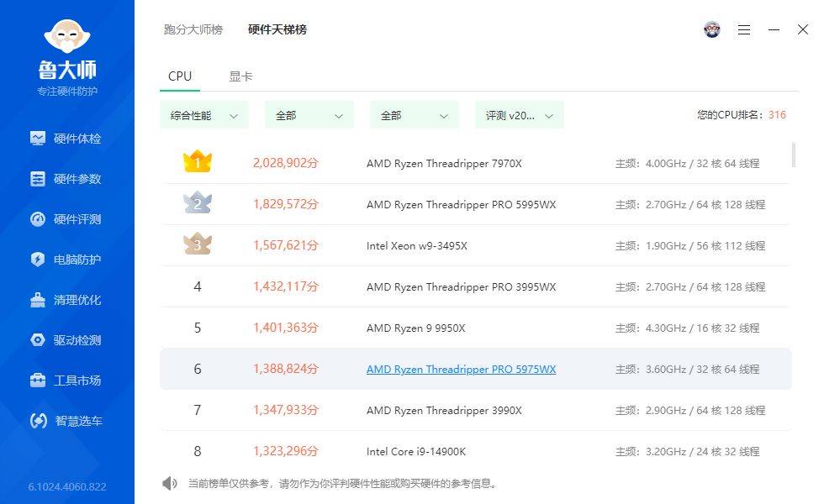Click the 1,829,572分 score
Image resolution: width=824 pixels, height=504 pixels.
click(285, 203)
